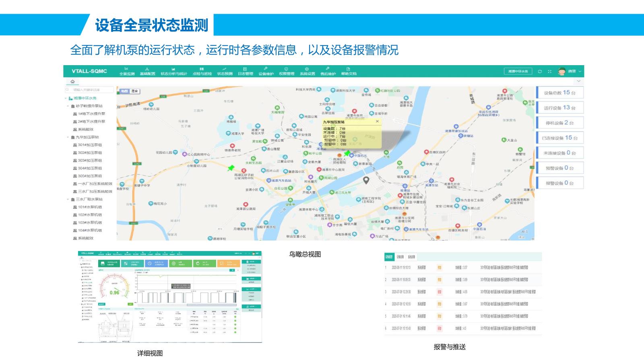Click the 湘潭中环水务 button
644x362 pixels.
click(x=518, y=71)
